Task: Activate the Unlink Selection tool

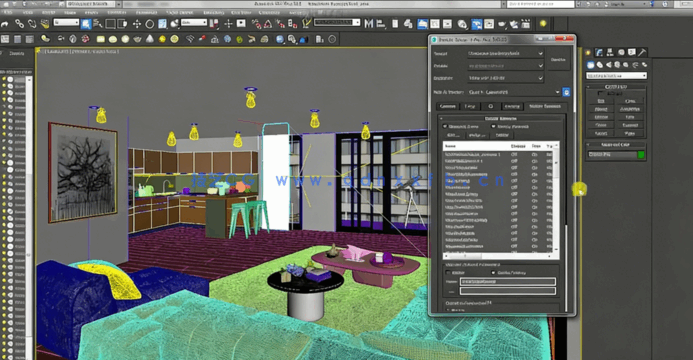Action: (x=32, y=23)
